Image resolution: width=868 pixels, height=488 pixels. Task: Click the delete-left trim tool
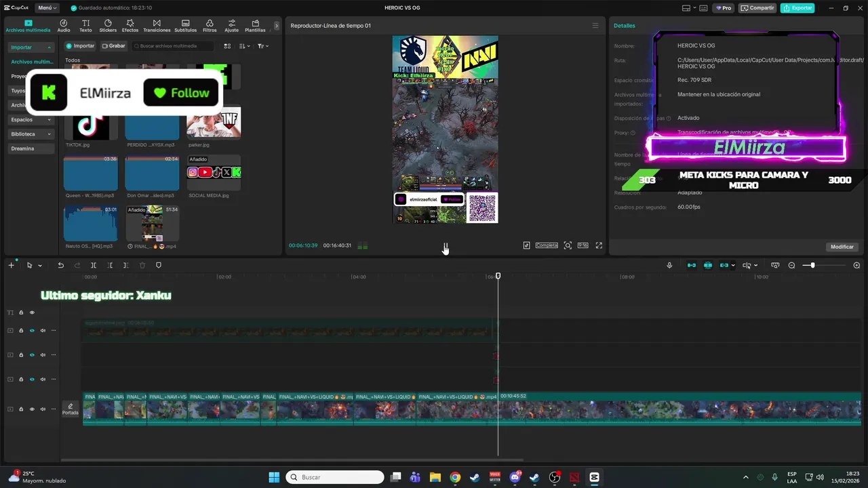click(x=110, y=265)
